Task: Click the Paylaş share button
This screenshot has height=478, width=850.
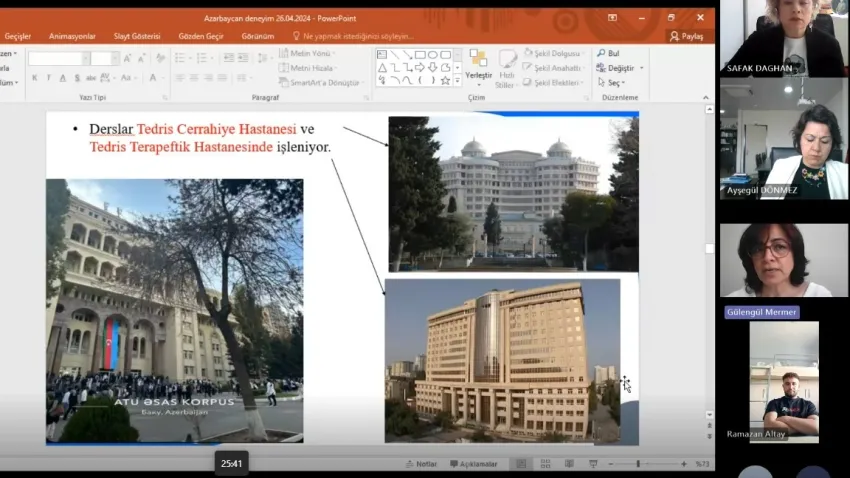Action: (x=687, y=36)
